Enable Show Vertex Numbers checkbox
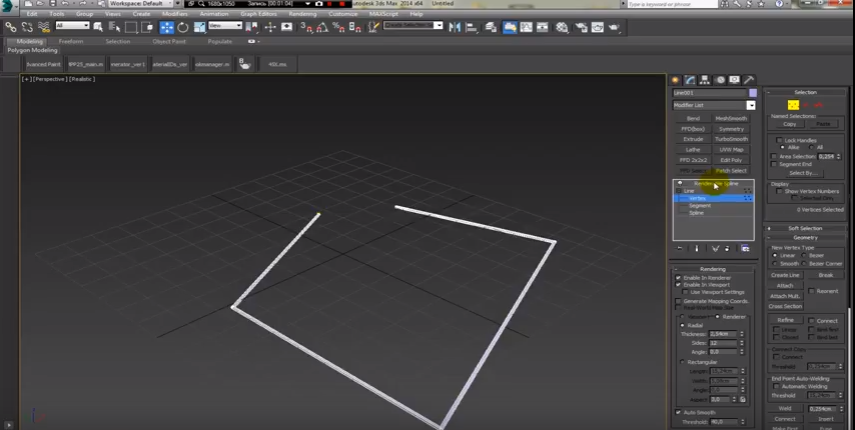855x430 pixels. click(x=780, y=191)
